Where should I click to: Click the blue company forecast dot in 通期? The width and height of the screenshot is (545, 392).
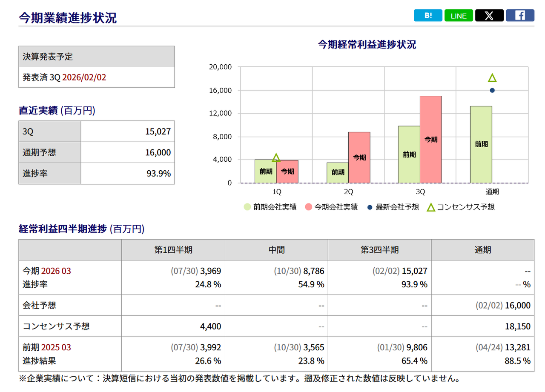pyautogui.click(x=492, y=90)
